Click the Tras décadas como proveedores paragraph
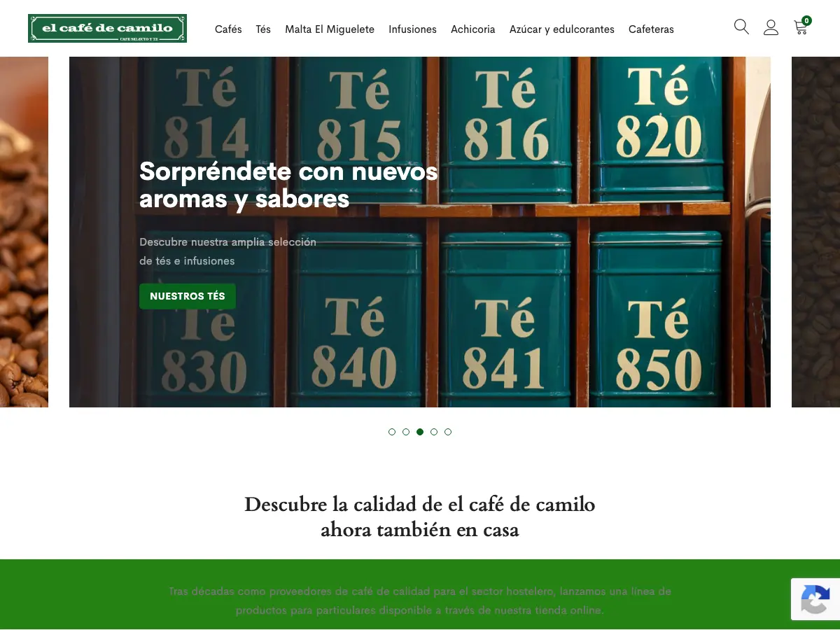 click(420, 601)
